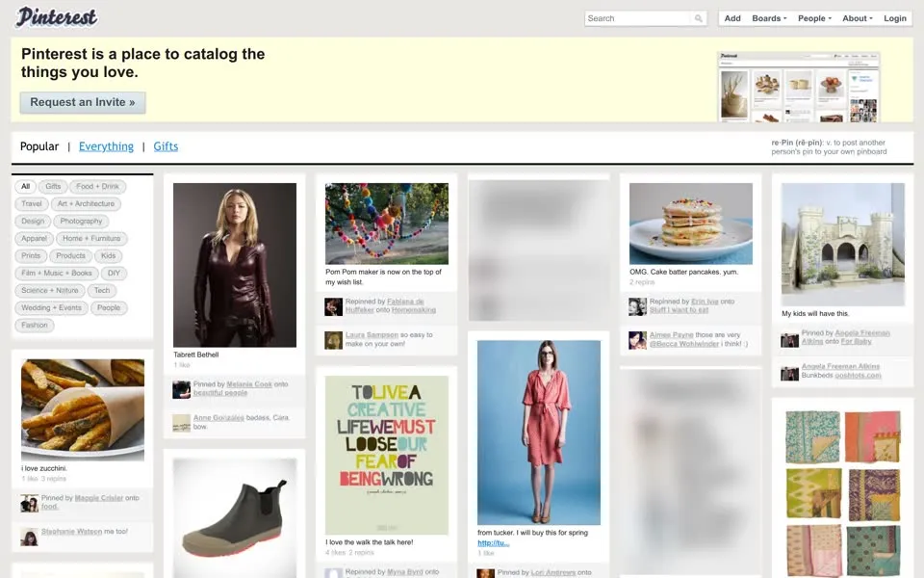Click the Request an Invite button

pyautogui.click(x=83, y=102)
